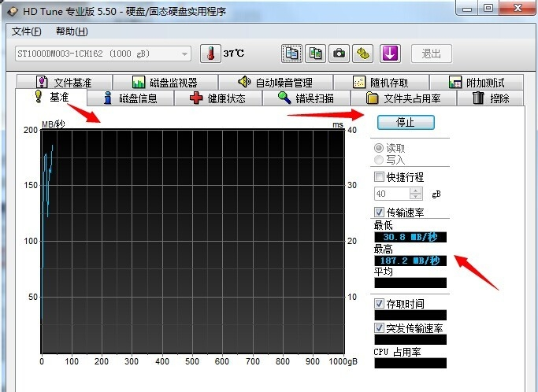
Task: Click the copy screenshot toolbar icon
Action: (x=315, y=54)
